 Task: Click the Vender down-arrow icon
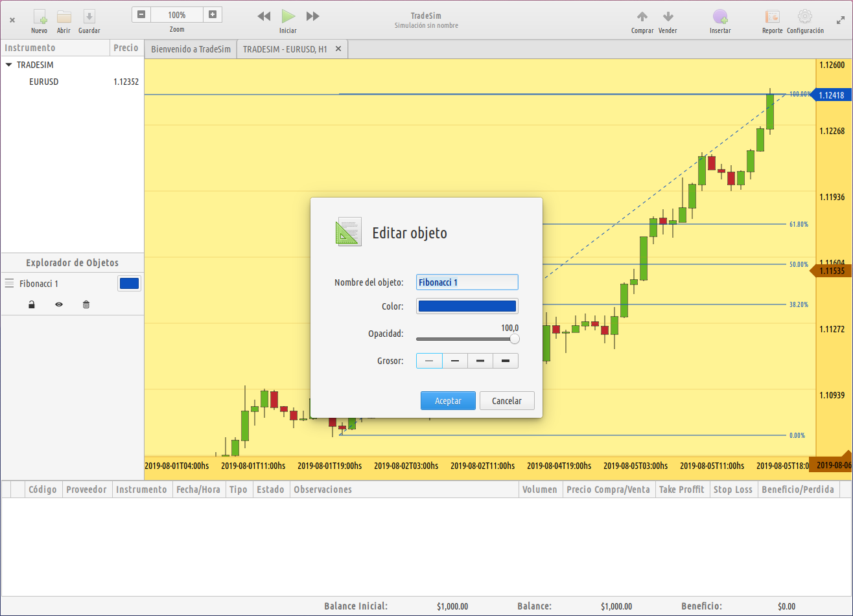click(668, 16)
